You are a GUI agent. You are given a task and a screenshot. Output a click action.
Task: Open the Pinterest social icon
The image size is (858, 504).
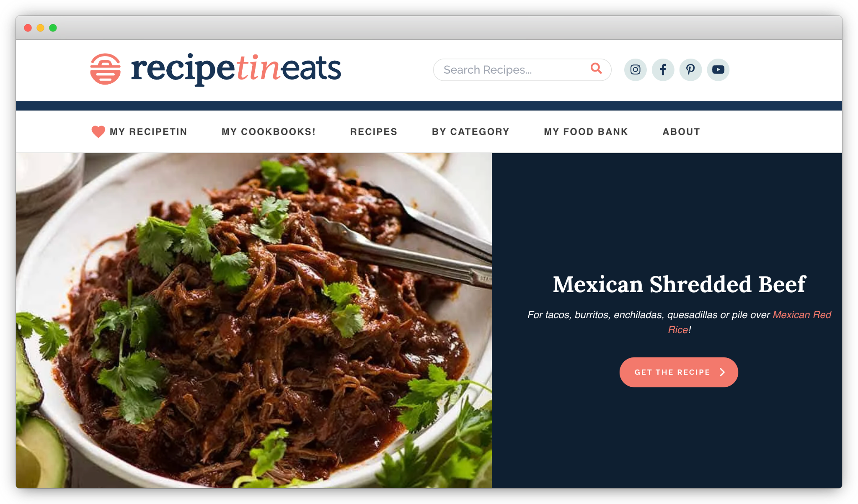click(690, 69)
